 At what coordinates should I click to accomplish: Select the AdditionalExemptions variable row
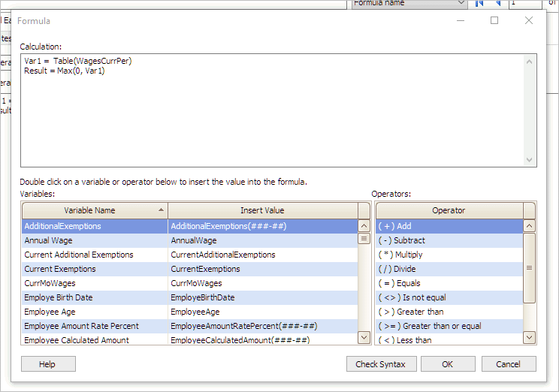(94, 226)
